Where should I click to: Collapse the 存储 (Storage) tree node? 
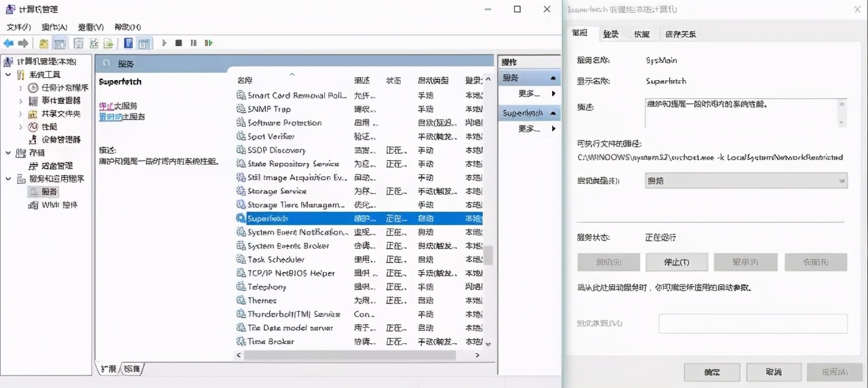coord(7,153)
